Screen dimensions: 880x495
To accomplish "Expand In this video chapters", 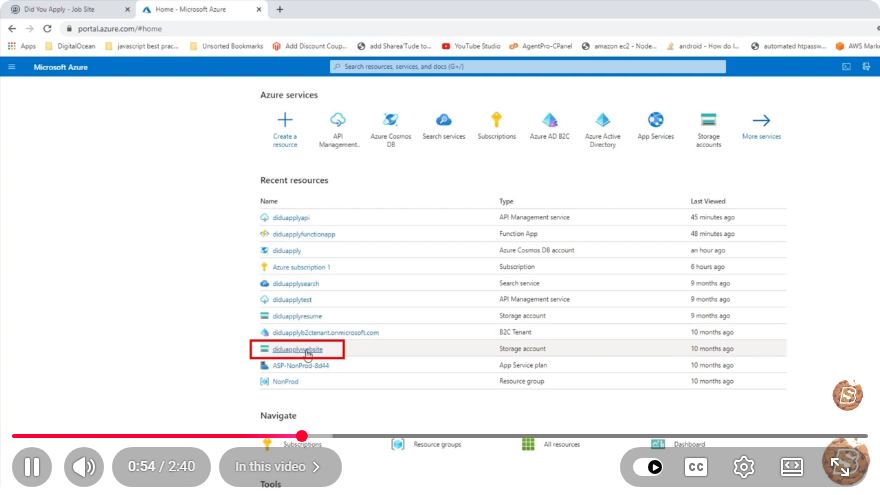I will (280, 467).
